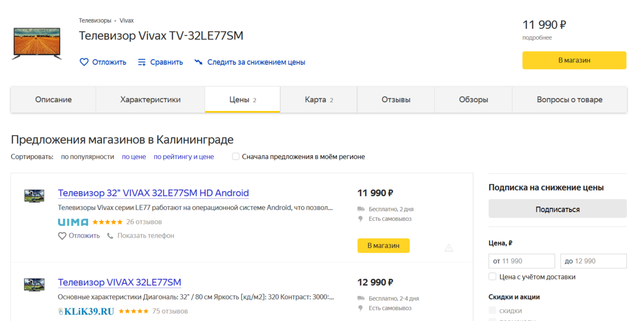
Task: Open thumbnail of Телевизор VIVAX 32LE77SM offer
Action: [x=34, y=285]
